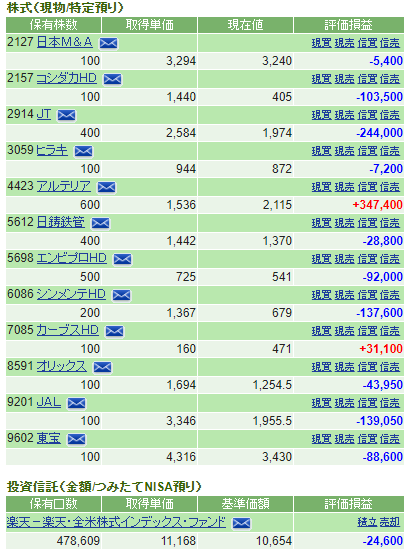Click the 4,316 acquisition price

[x=181, y=457]
